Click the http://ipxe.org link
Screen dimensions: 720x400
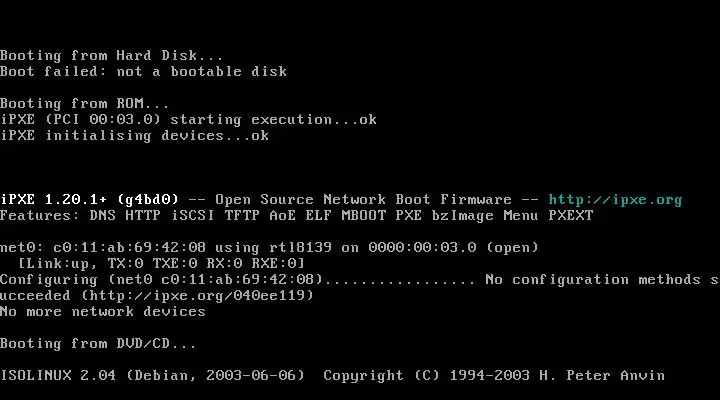[x=615, y=200]
